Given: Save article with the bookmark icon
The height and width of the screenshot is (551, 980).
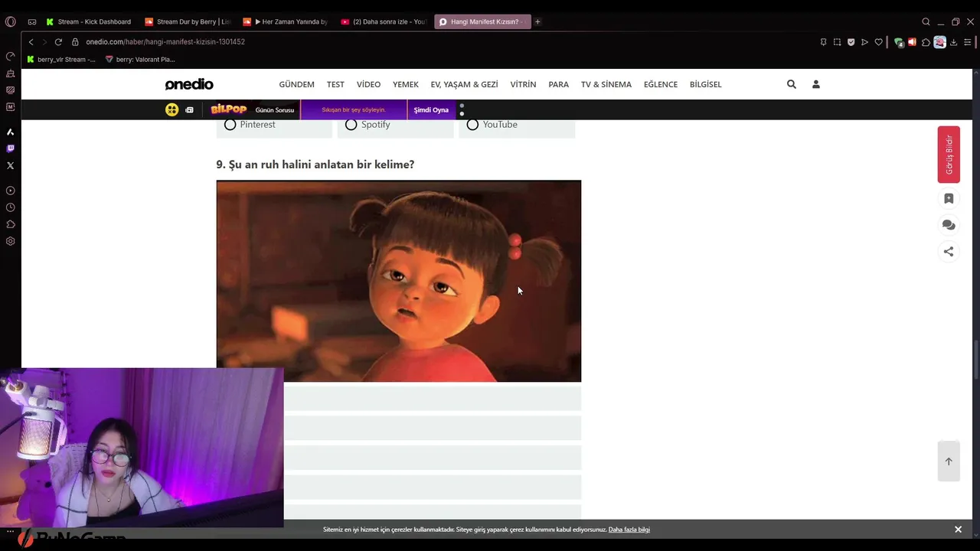Looking at the screenshot, I should pyautogui.click(x=949, y=198).
